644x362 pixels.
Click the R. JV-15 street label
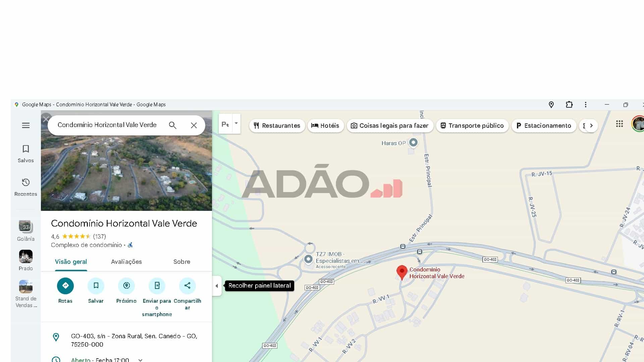pyautogui.click(x=542, y=174)
